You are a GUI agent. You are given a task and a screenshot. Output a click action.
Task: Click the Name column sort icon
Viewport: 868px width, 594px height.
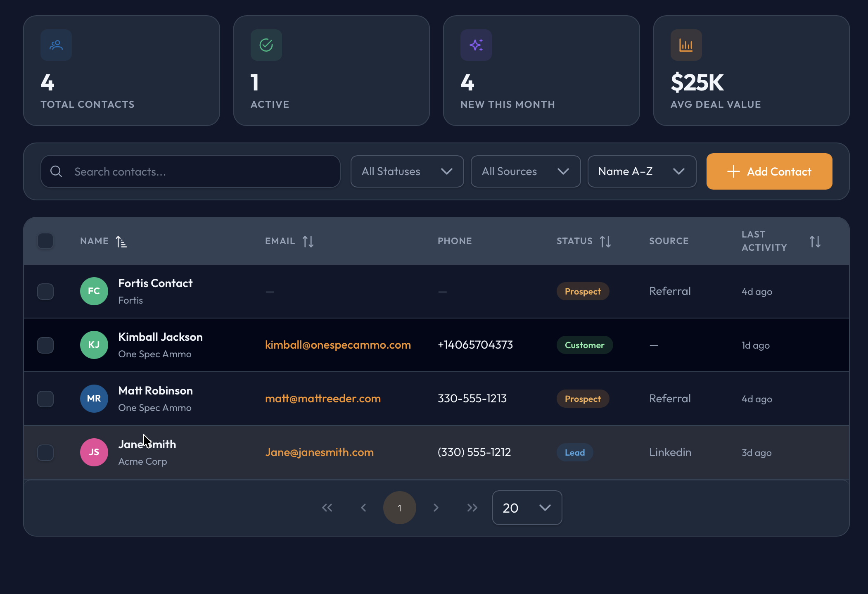point(121,242)
